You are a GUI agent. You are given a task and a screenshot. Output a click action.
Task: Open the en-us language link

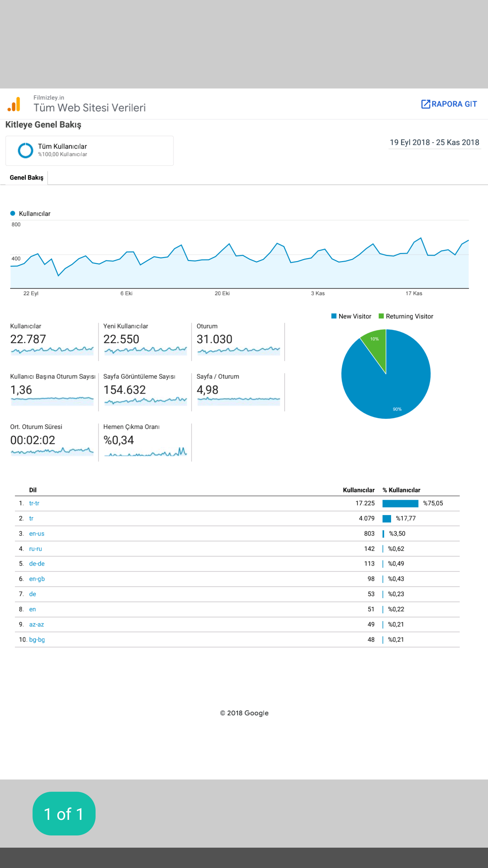pos(37,534)
